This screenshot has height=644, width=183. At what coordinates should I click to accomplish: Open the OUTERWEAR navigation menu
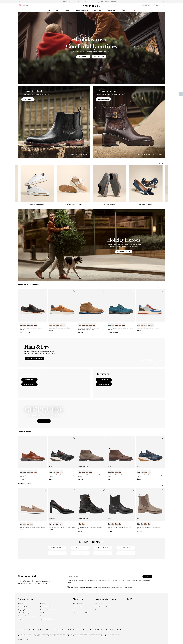point(98,10)
